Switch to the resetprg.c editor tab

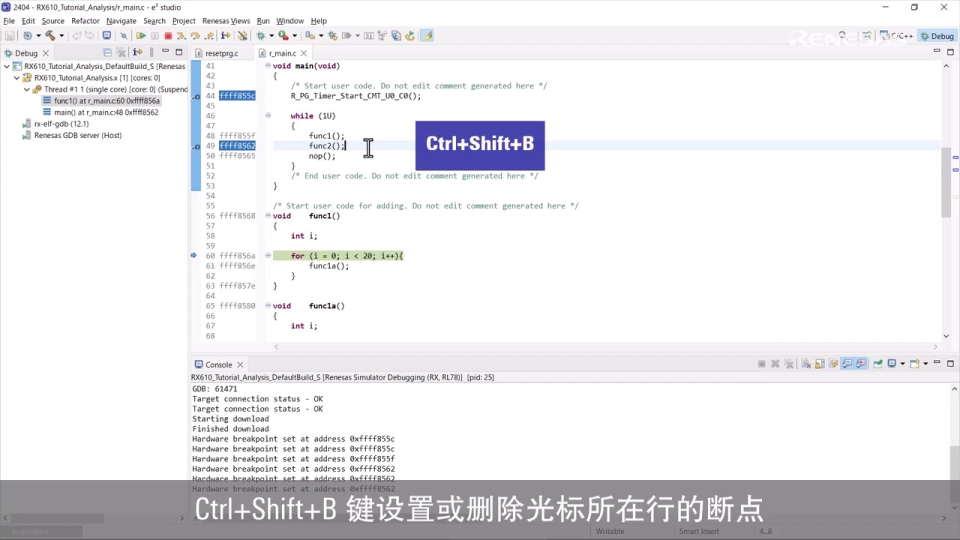(x=221, y=53)
